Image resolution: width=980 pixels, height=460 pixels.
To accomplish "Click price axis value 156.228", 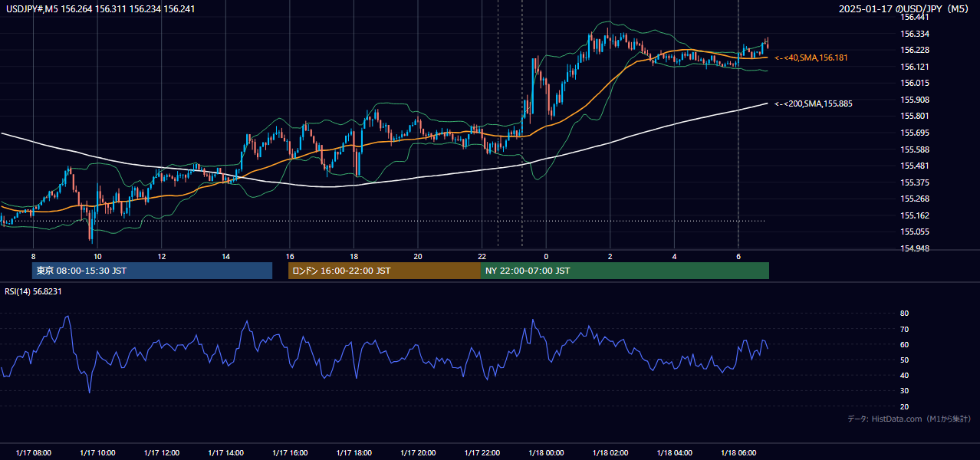I will click(915, 50).
